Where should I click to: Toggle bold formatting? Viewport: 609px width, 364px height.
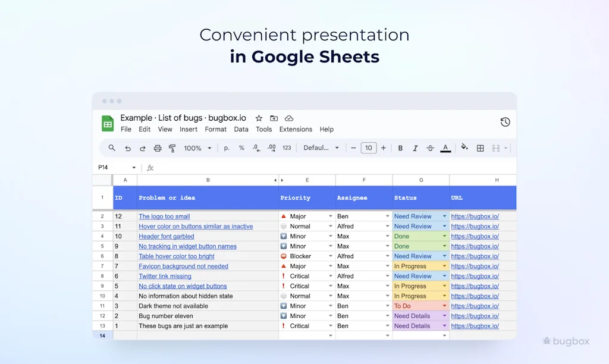[x=400, y=148]
